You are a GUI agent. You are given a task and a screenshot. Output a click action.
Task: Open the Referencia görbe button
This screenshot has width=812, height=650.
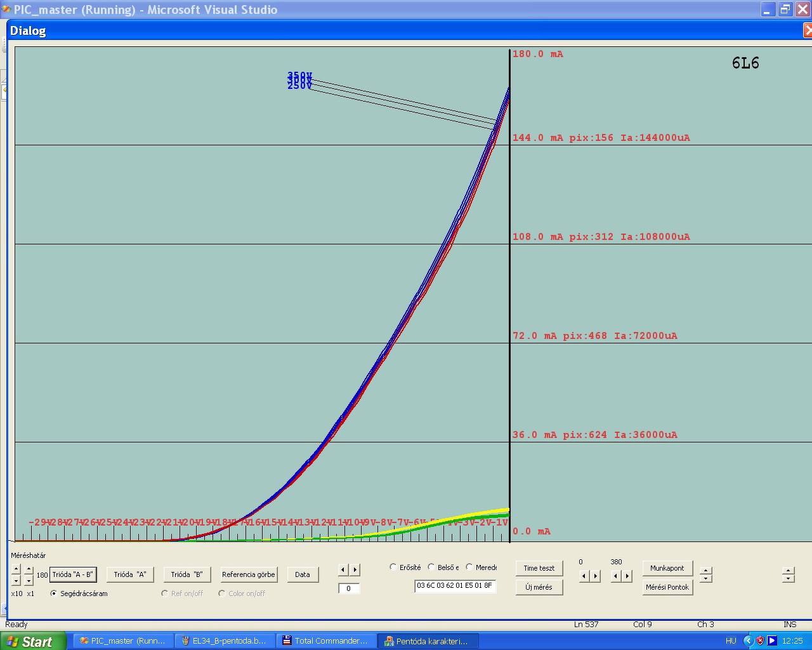point(249,574)
